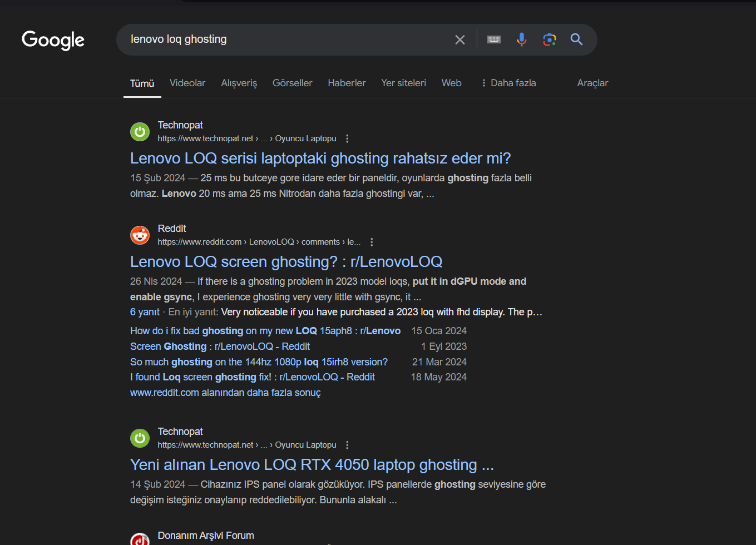Open 'Screen Ghosting : r/LenovoLOQ - Reddit' sitelink
The width and height of the screenshot is (756, 545).
[x=220, y=346]
